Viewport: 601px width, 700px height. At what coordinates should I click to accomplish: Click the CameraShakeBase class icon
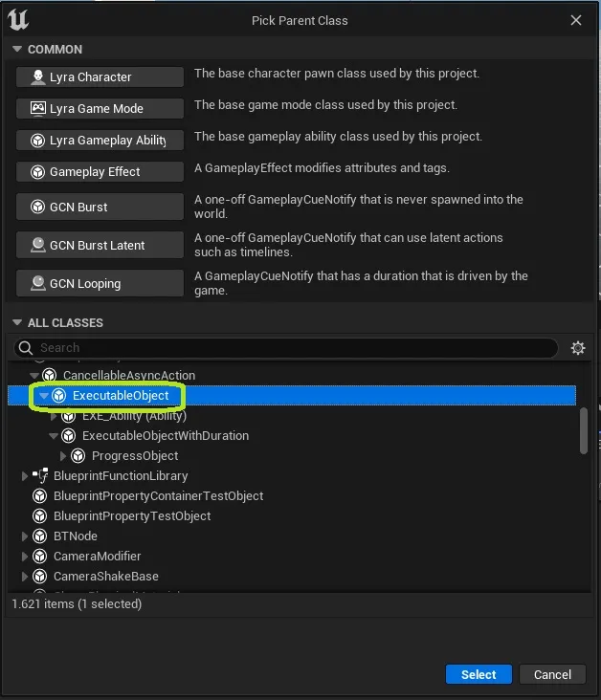coord(40,577)
